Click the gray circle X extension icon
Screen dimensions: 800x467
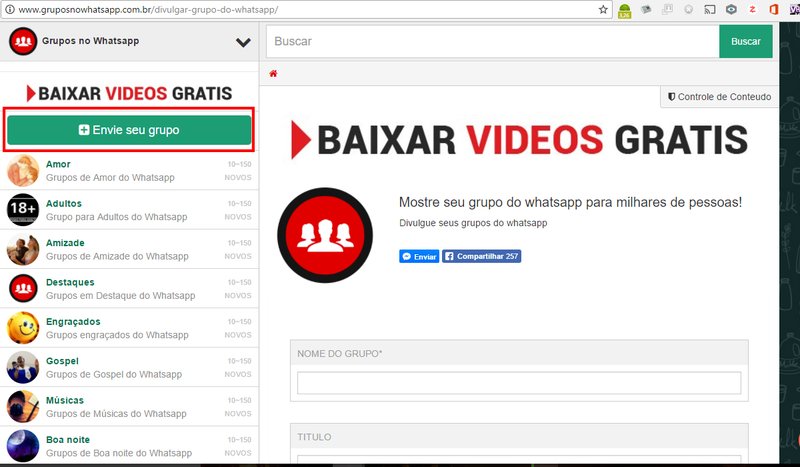[x=688, y=10]
